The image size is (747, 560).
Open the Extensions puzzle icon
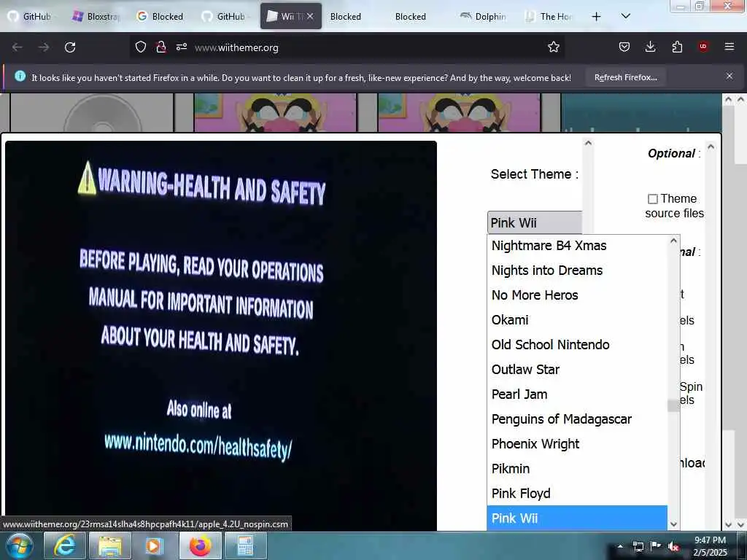pos(677,47)
